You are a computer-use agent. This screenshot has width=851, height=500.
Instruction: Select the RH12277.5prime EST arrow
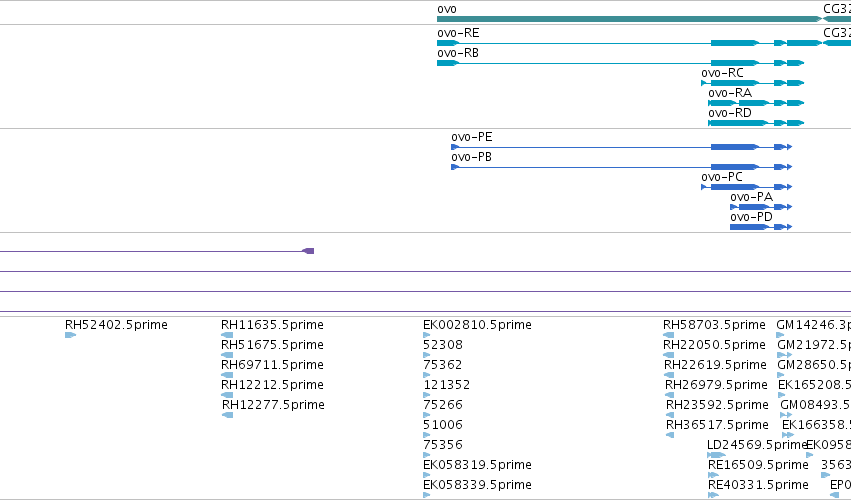click(x=227, y=415)
